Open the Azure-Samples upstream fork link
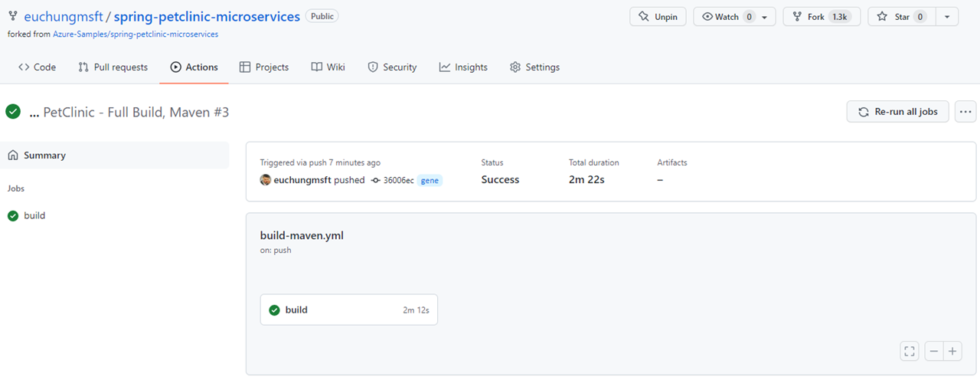The image size is (980, 380). coord(136,34)
